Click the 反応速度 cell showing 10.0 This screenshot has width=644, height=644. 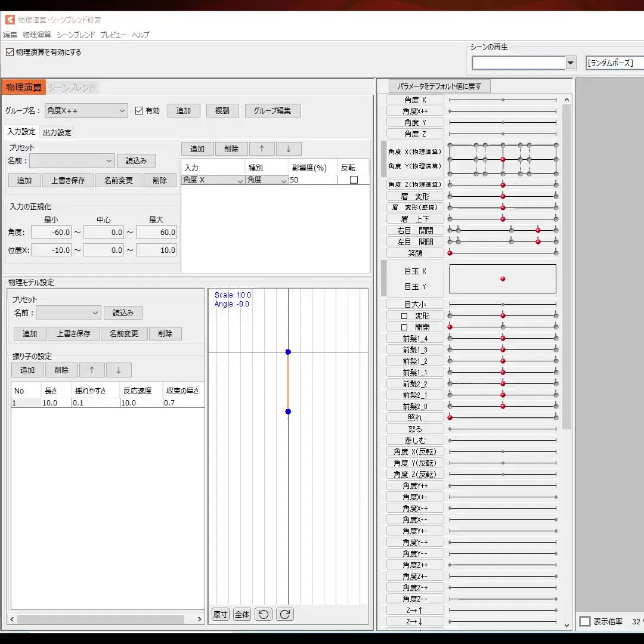point(141,403)
